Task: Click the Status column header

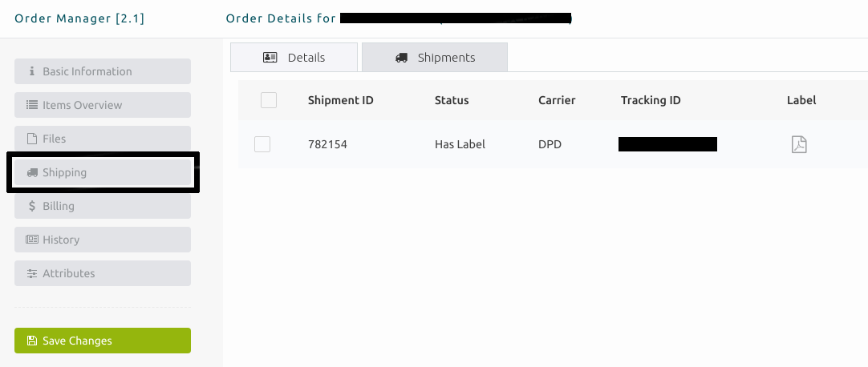Action: [452, 100]
